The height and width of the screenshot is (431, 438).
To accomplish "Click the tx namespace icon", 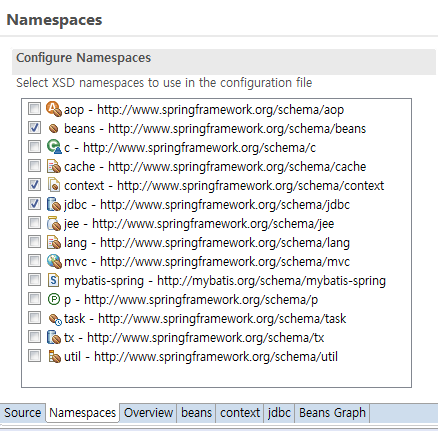I will coord(54,337).
